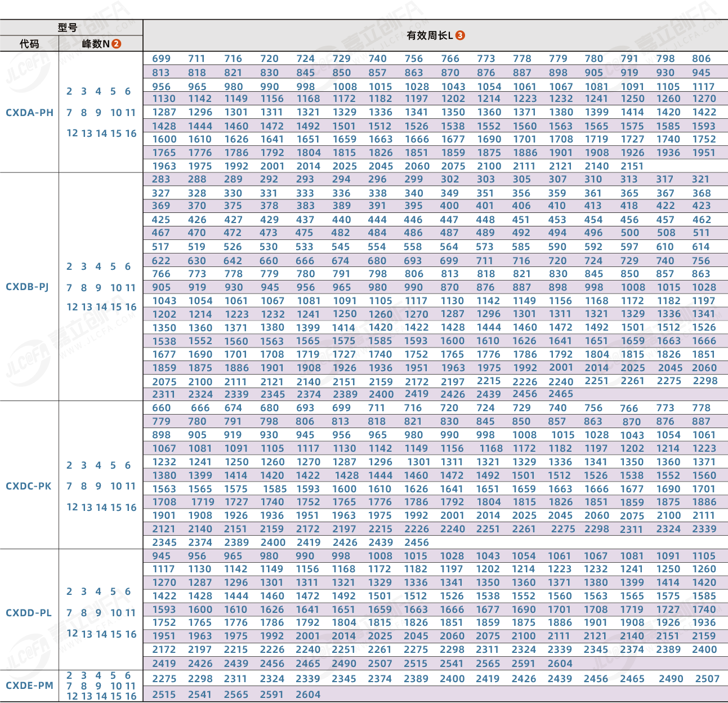Click value 327 in the table
The image size is (728, 703).
click(x=161, y=193)
